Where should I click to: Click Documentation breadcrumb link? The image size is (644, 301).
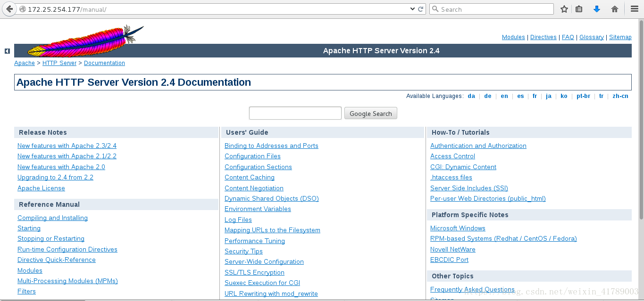104,63
